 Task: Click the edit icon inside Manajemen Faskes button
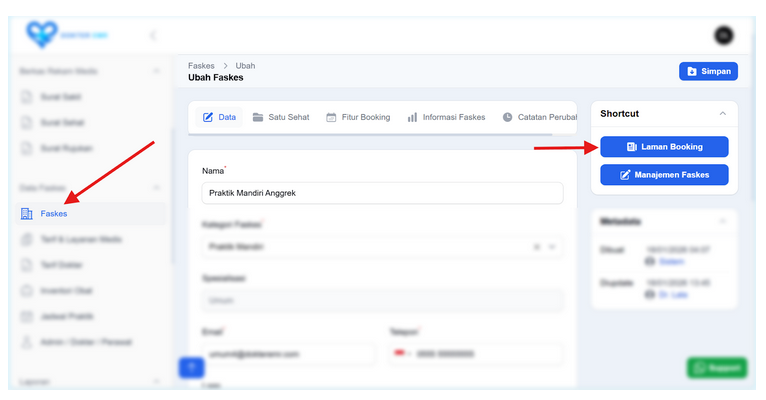pos(625,175)
